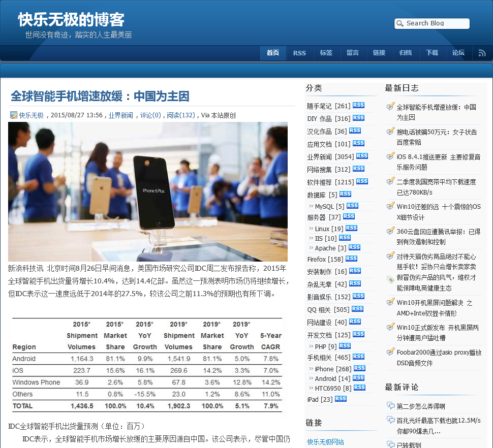Open RSS badge beside 影音娱乐 category
493x448 pixels.
click(358, 296)
